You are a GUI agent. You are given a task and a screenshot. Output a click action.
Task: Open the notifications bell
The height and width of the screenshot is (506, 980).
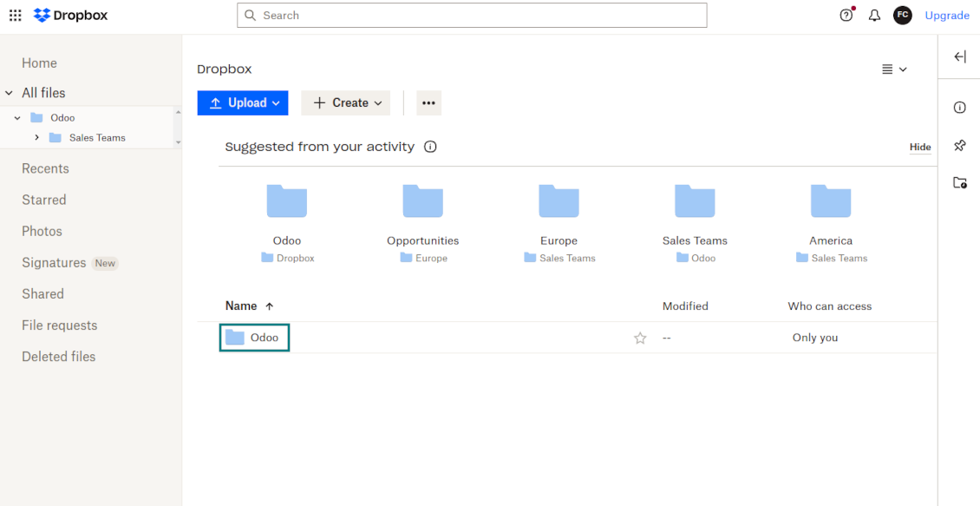874,16
